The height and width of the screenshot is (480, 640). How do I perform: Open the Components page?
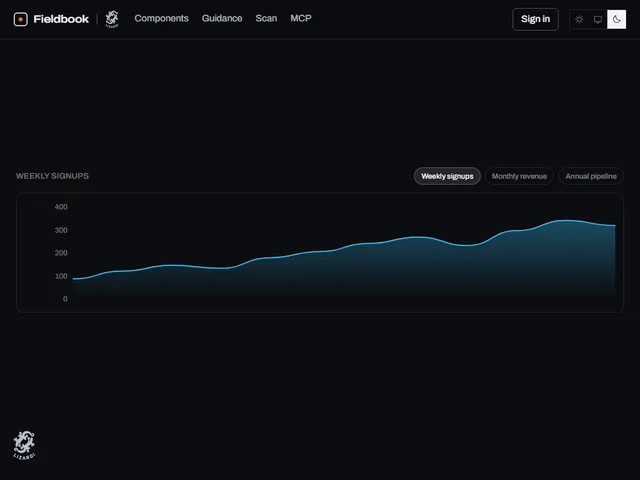pos(161,18)
